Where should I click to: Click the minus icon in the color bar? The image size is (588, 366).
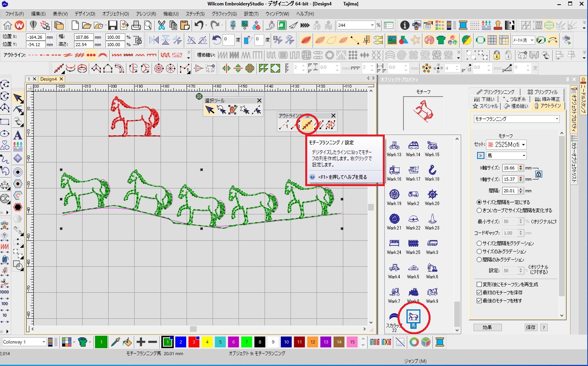click(152, 342)
